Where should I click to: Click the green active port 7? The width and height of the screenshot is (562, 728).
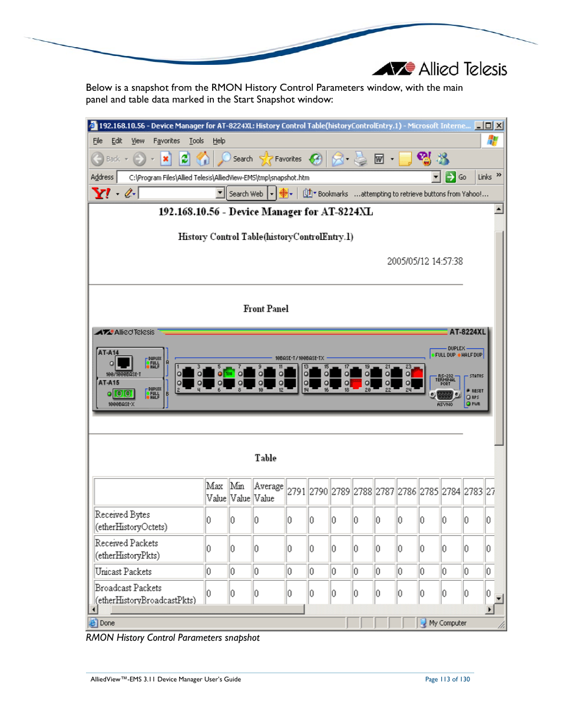click(230, 373)
